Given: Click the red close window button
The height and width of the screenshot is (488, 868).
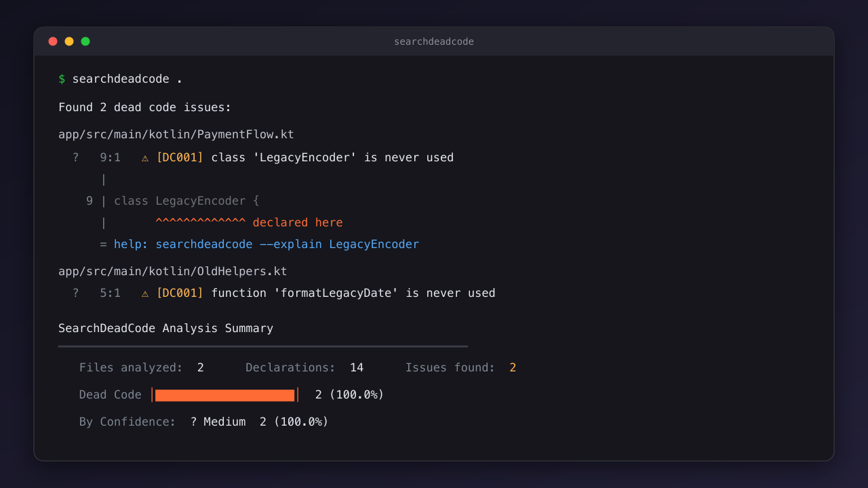Looking at the screenshot, I should pos(53,41).
